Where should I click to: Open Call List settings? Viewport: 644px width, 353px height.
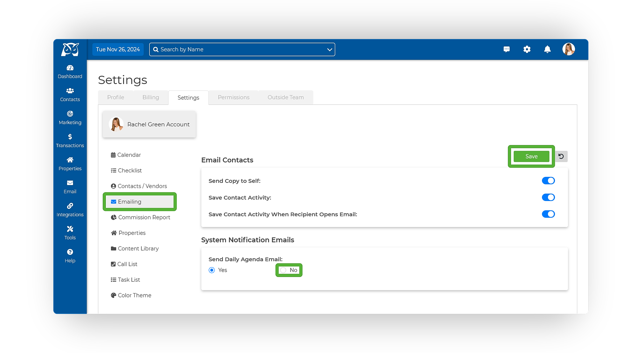pyautogui.click(x=124, y=264)
